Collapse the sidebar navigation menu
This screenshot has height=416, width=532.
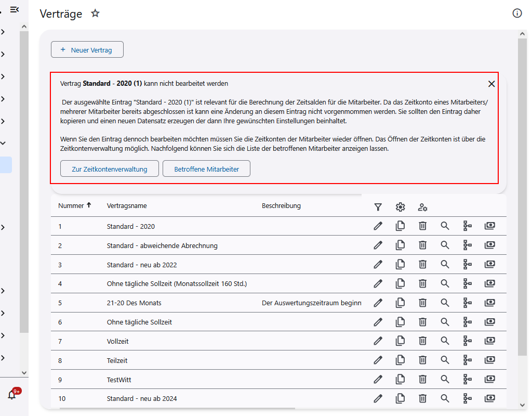coord(15,9)
